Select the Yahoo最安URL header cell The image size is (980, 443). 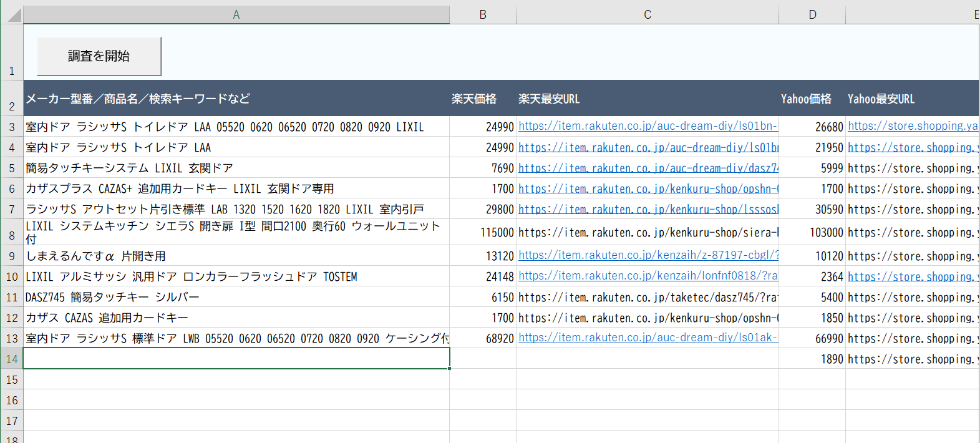pyautogui.click(x=911, y=99)
